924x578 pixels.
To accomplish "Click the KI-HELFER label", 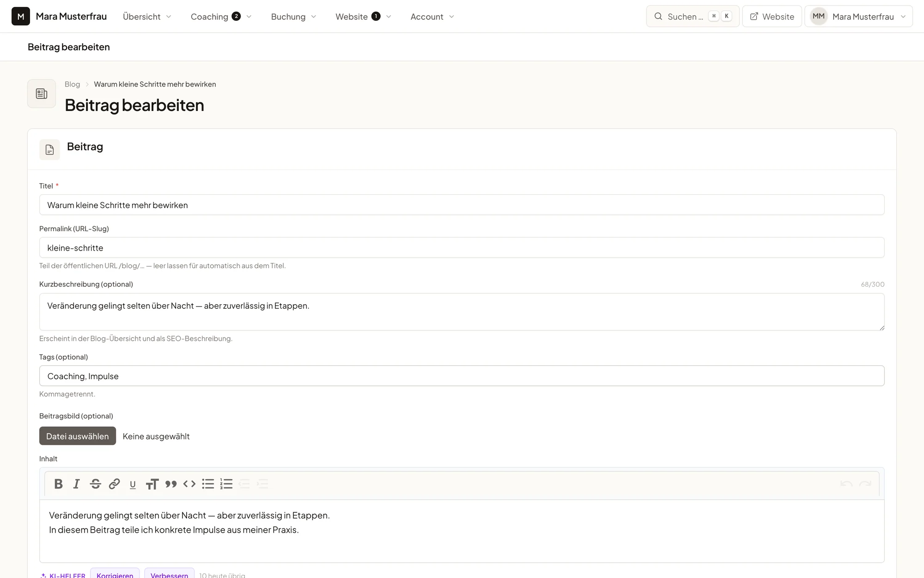I will click(67, 575).
